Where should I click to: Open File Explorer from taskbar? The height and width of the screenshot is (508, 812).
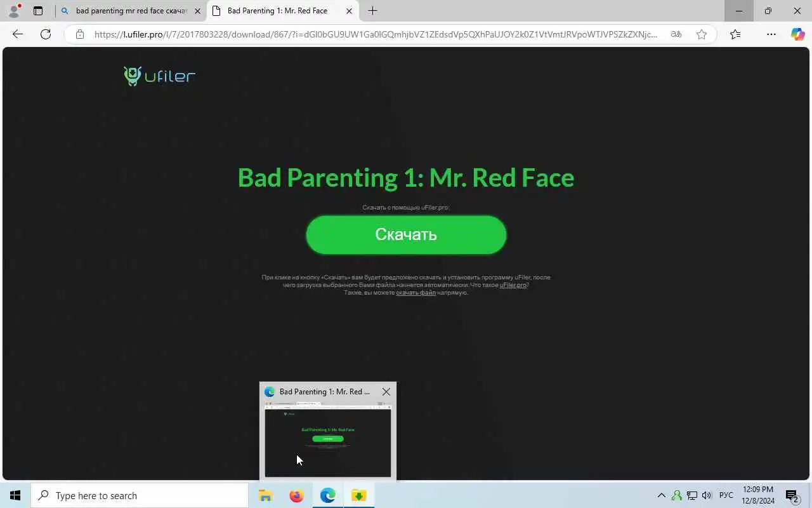point(265,495)
